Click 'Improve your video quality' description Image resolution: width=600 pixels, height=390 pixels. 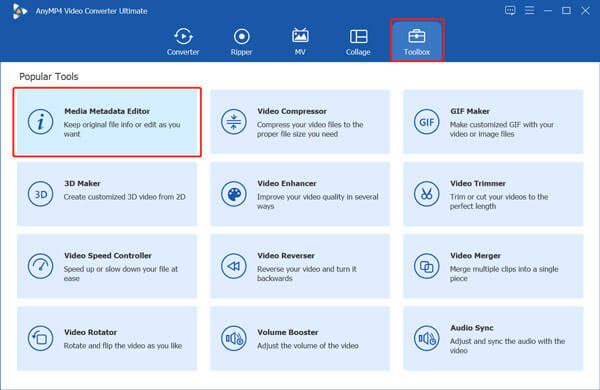pos(318,201)
